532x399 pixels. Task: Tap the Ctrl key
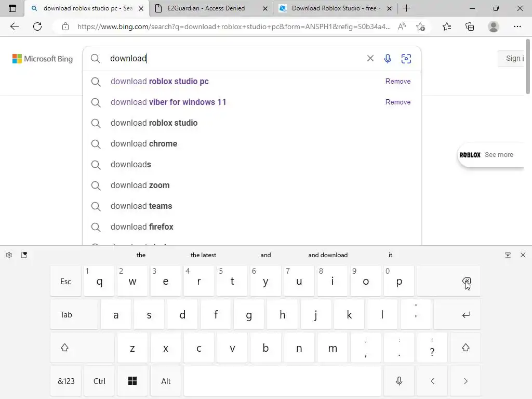[99, 381]
